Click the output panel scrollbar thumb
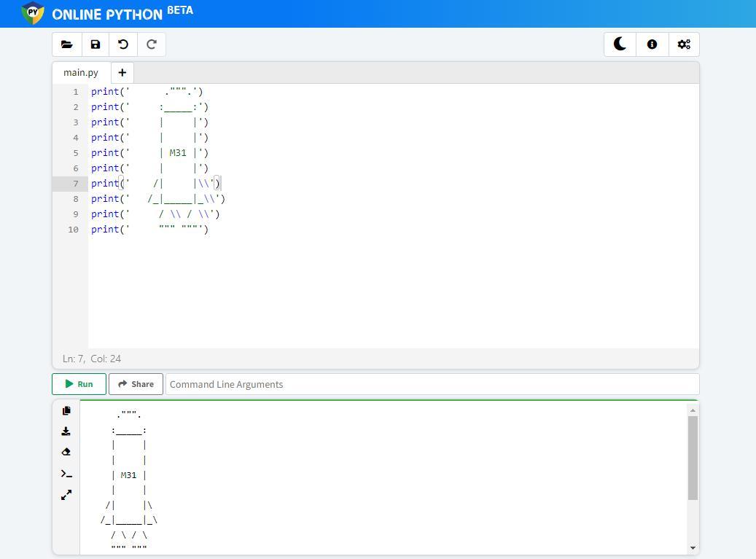 pyautogui.click(x=692, y=458)
